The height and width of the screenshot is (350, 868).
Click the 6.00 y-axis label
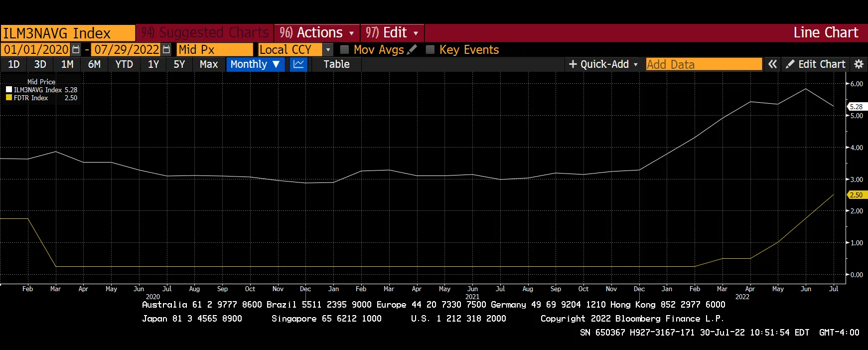857,84
